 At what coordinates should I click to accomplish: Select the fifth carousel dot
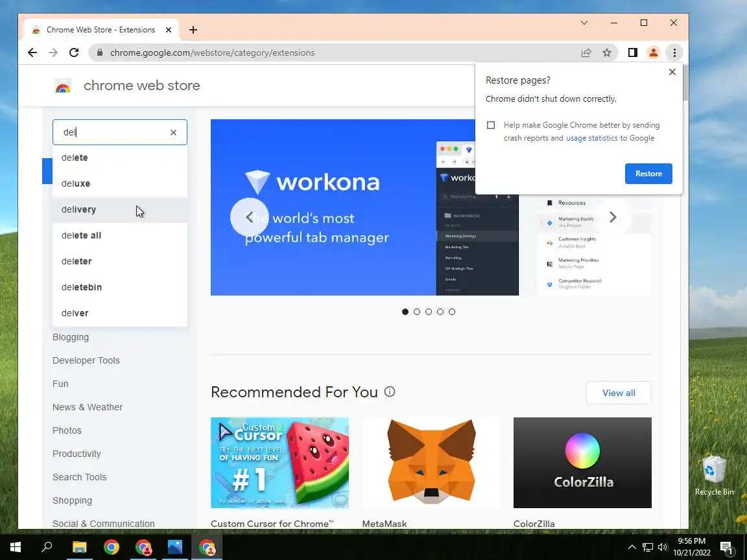[x=451, y=312]
